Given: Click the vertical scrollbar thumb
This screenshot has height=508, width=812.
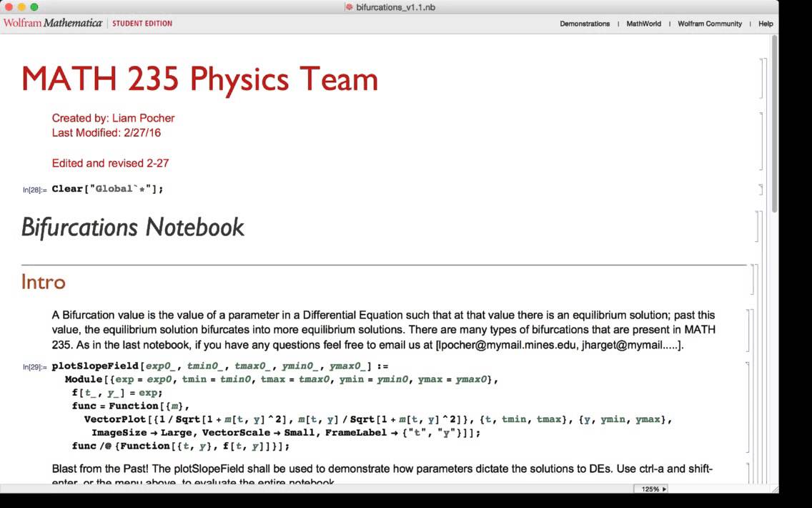Looking at the screenshot, I should coord(774,123).
